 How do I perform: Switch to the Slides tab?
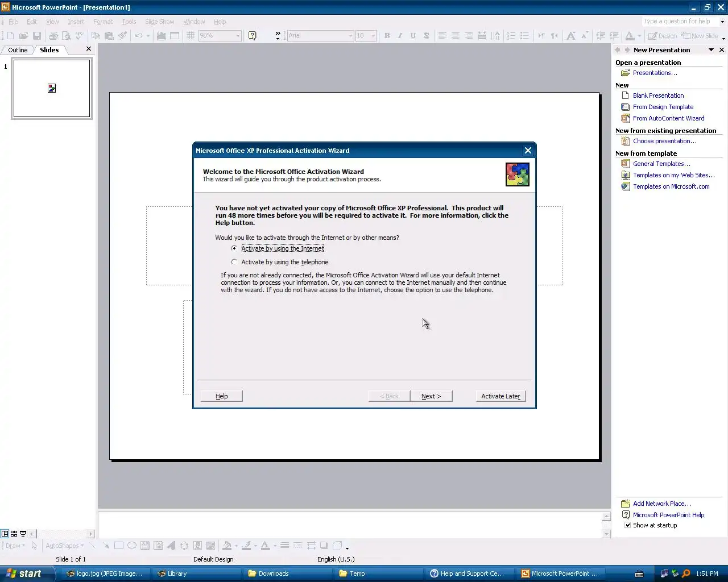[x=49, y=50]
